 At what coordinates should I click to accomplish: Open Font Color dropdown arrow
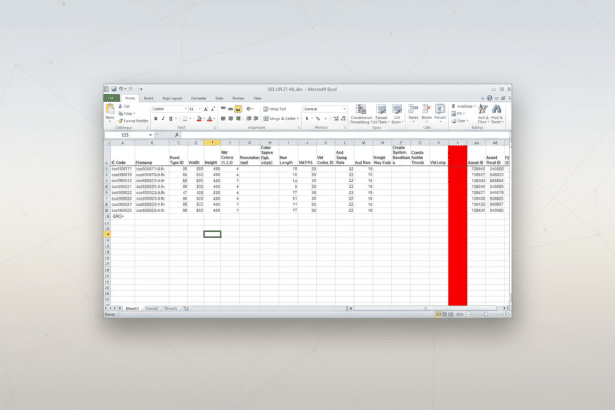click(x=214, y=118)
